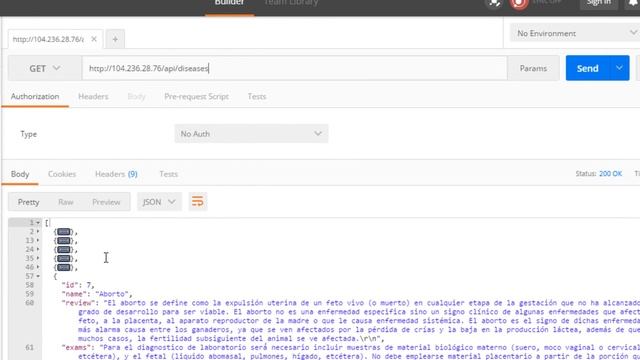Click the folded placeholder on line 2
Screen dimensions: 640x360
click(x=64, y=232)
